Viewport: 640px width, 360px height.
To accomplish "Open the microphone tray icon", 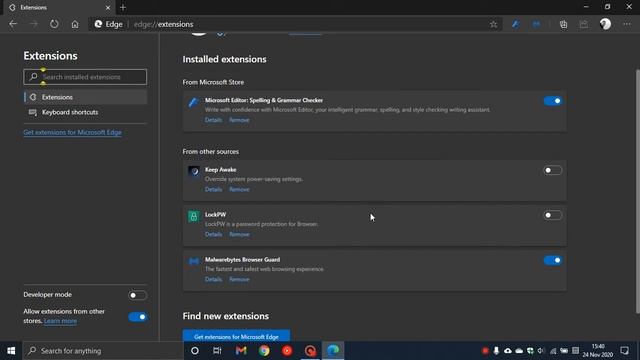I will [x=496, y=351].
